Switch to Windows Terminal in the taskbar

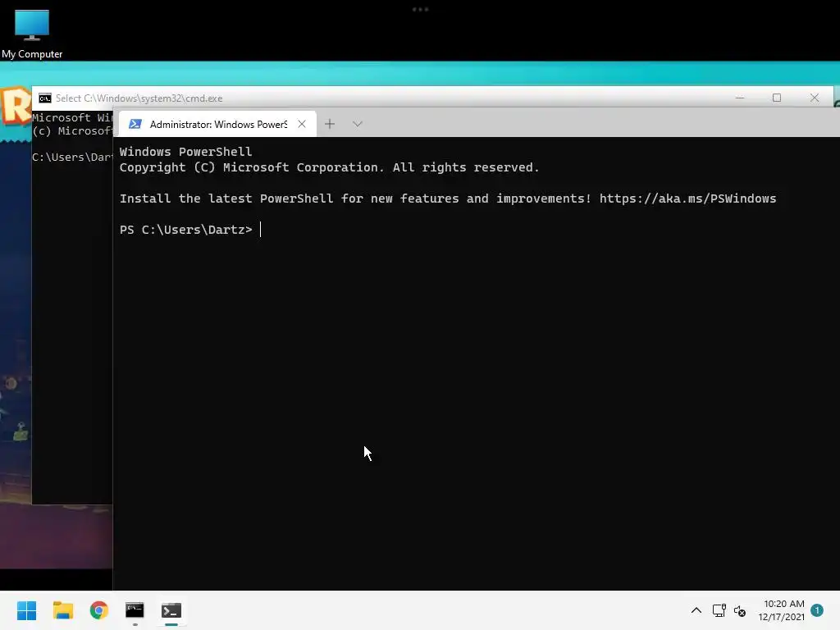(x=171, y=610)
